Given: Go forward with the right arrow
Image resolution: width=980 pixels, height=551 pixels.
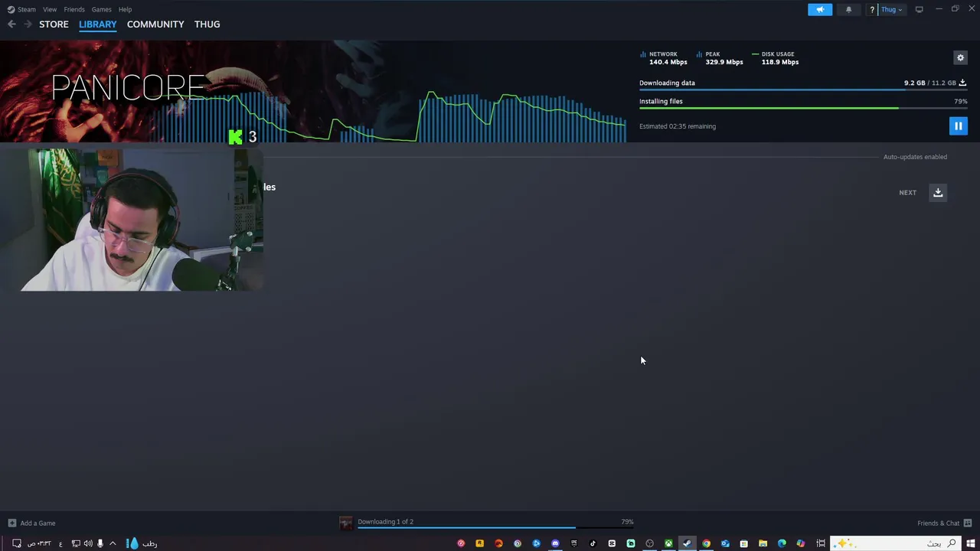Looking at the screenshot, I should 28,24.
